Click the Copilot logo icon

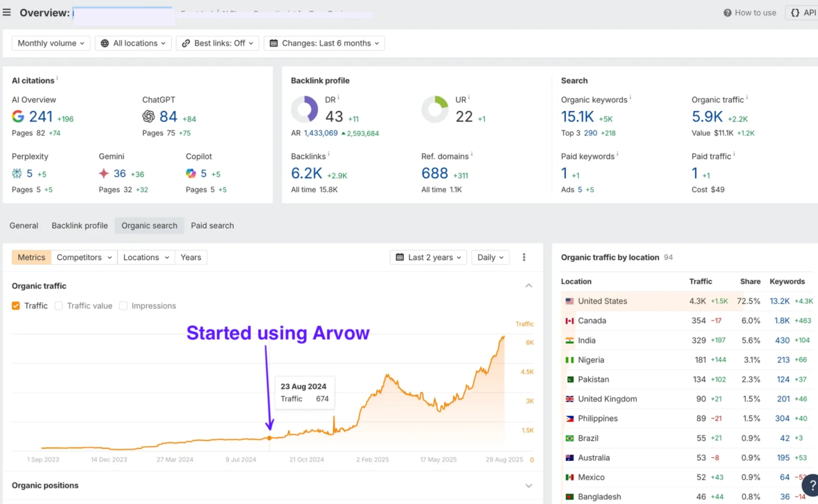pos(191,173)
